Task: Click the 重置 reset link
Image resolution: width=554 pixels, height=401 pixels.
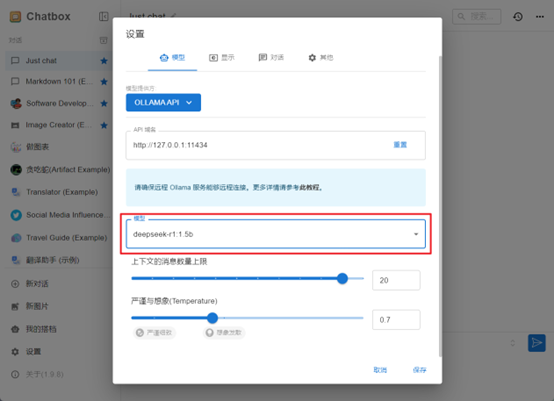Action: pos(400,145)
